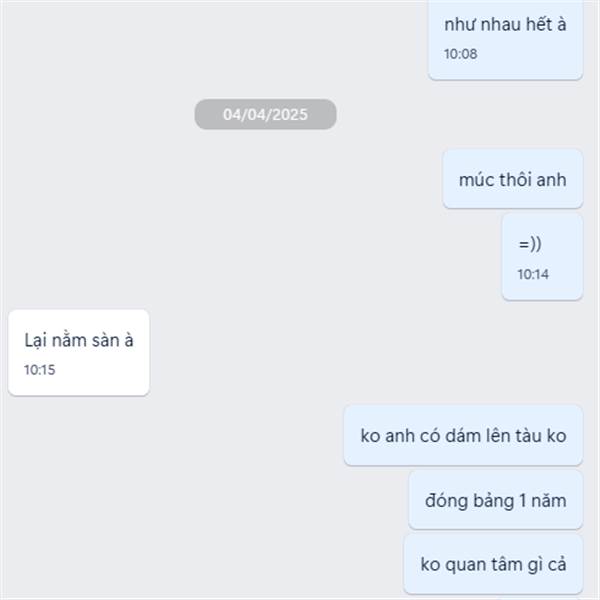Click the 10:14 timestamp
This screenshot has width=600, height=600.
click(x=533, y=274)
